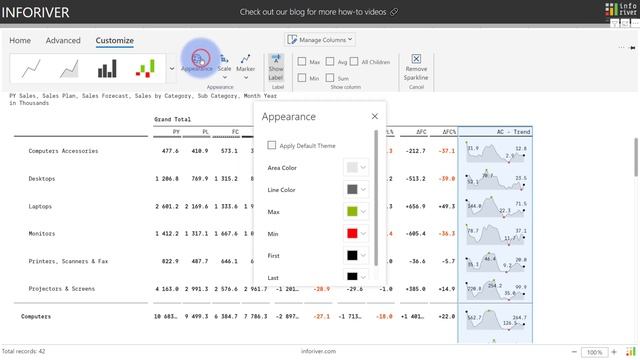
Task: Expand the Area Color dropdown arrow
Action: click(x=363, y=167)
